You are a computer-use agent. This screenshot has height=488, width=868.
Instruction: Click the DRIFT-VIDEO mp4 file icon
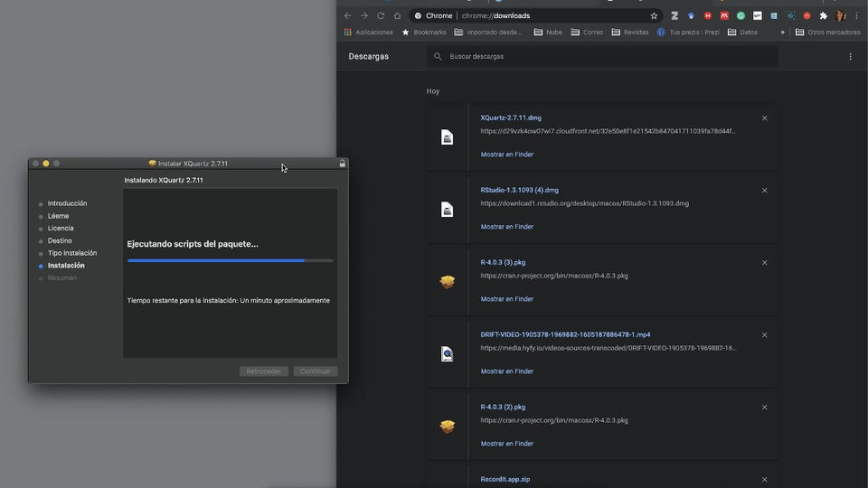point(448,354)
